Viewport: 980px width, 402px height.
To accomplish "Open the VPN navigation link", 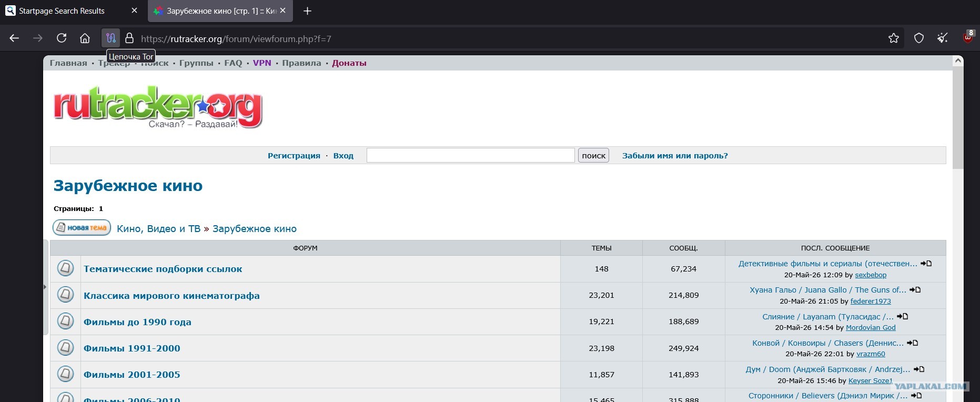I will 262,63.
